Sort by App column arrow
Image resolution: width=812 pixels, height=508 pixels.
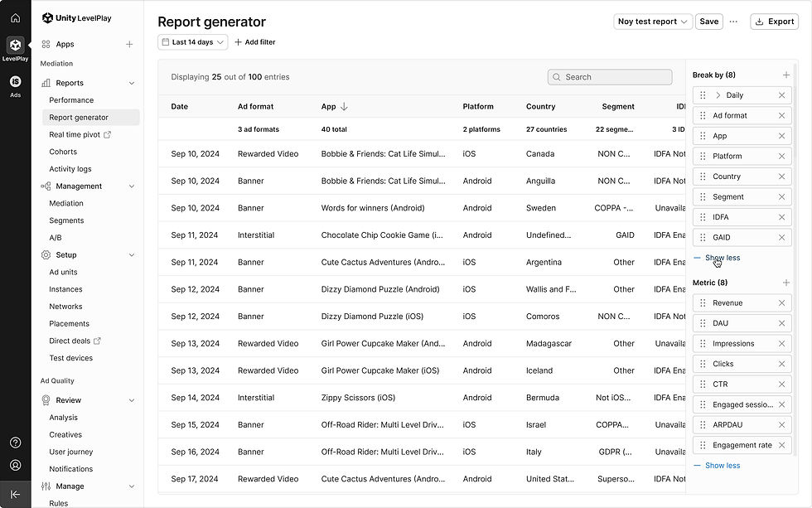coord(344,107)
